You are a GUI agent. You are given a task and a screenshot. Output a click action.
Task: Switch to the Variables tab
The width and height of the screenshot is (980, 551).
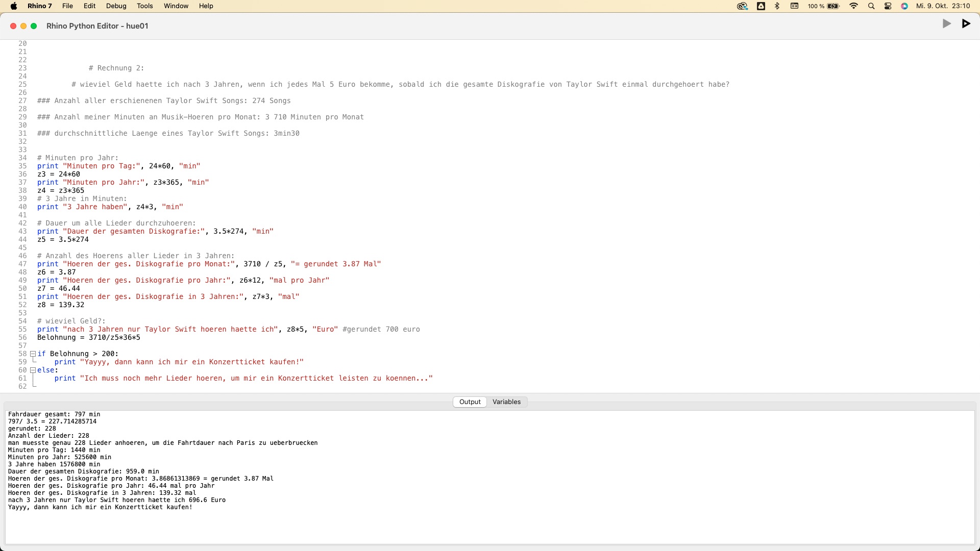[x=506, y=402]
